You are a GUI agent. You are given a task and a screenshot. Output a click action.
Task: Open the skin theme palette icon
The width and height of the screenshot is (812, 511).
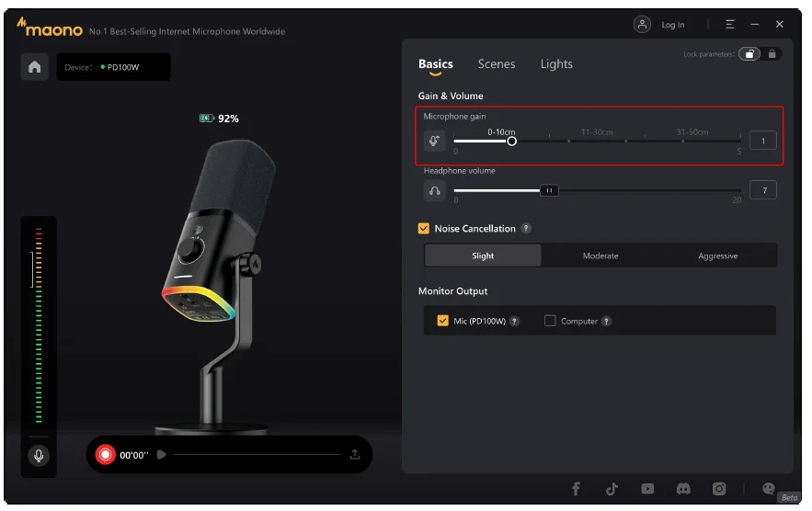click(x=769, y=488)
